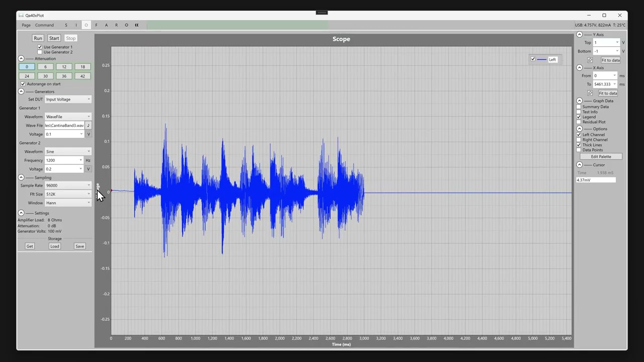
Task: Collapse the X Axis section
Action: [x=579, y=68]
